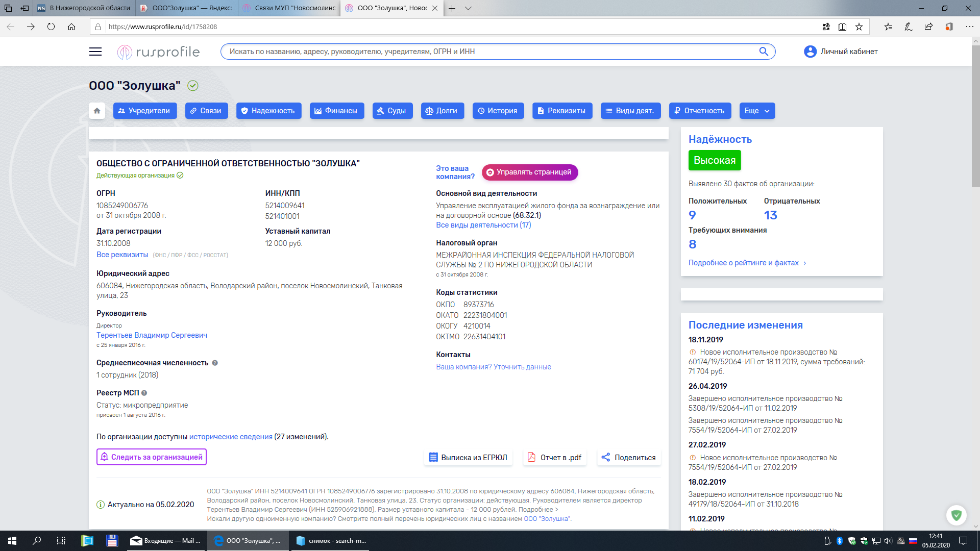Click the search magnifier icon
Viewport: 980px width, 551px height.
pyautogui.click(x=764, y=52)
